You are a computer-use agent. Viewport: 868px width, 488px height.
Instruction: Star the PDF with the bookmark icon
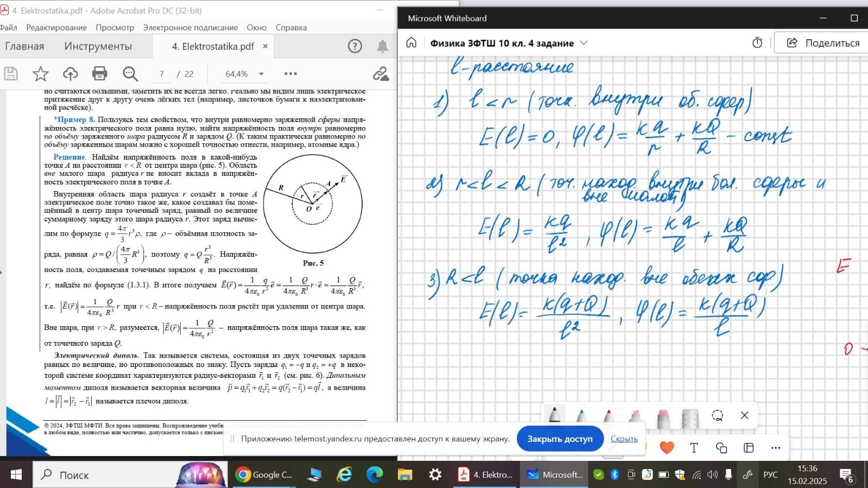(x=41, y=74)
